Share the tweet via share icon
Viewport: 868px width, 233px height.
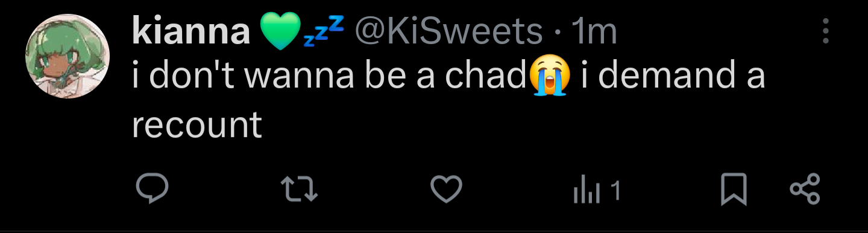[x=805, y=188]
